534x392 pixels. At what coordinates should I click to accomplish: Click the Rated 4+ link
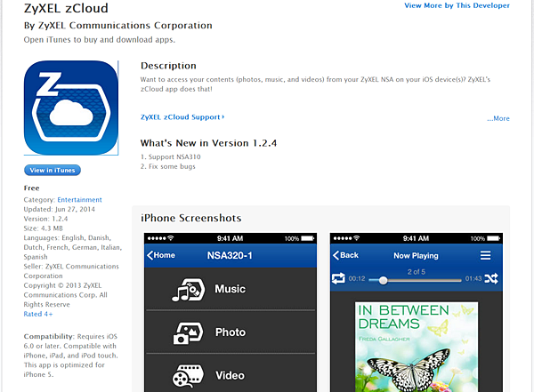(38, 314)
